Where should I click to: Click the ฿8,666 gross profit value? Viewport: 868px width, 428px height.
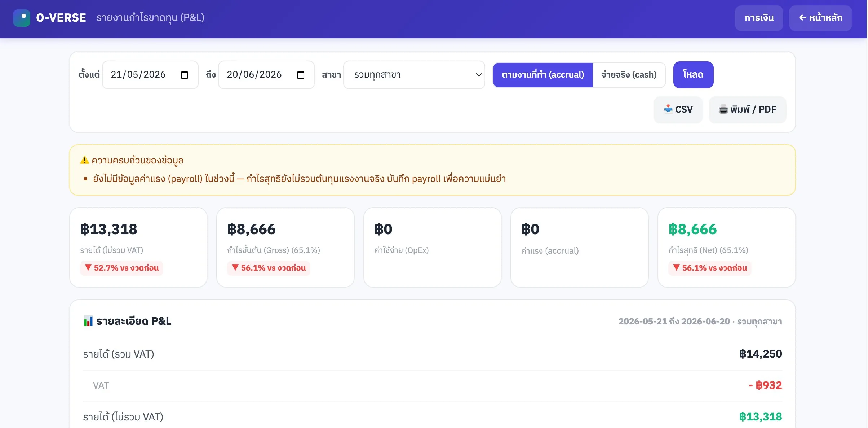point(251,229)
